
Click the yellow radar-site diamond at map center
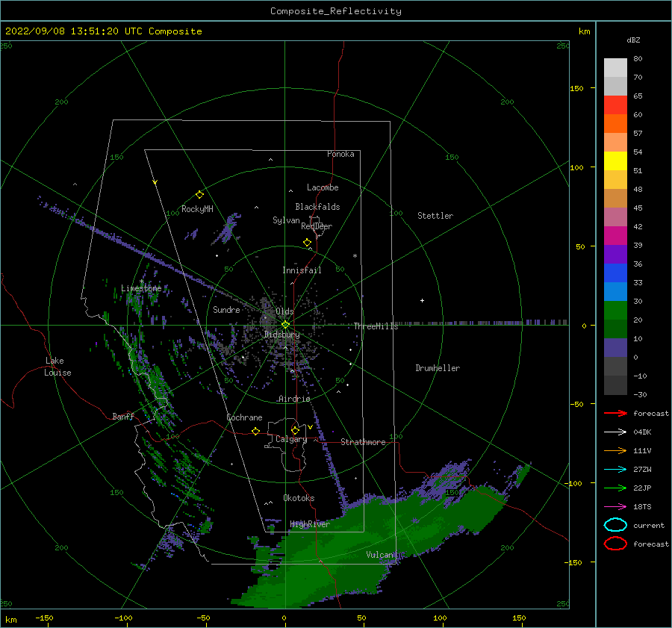pyautogui.click(x=285, y=325)
